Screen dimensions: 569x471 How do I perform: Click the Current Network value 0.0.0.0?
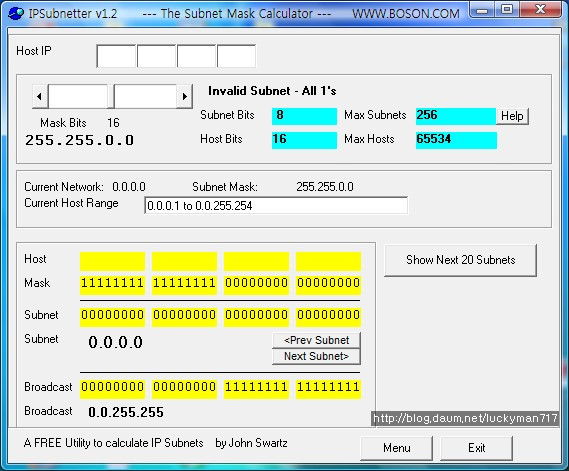tap(129, 187)
